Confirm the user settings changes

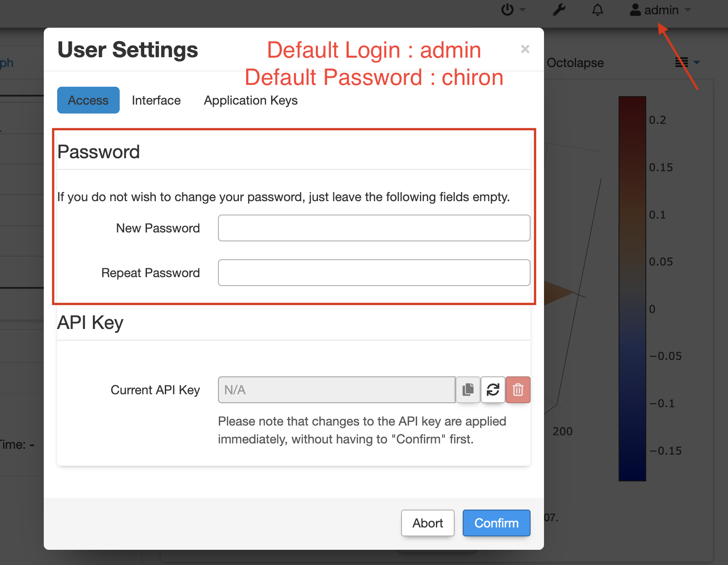[497, 523]
